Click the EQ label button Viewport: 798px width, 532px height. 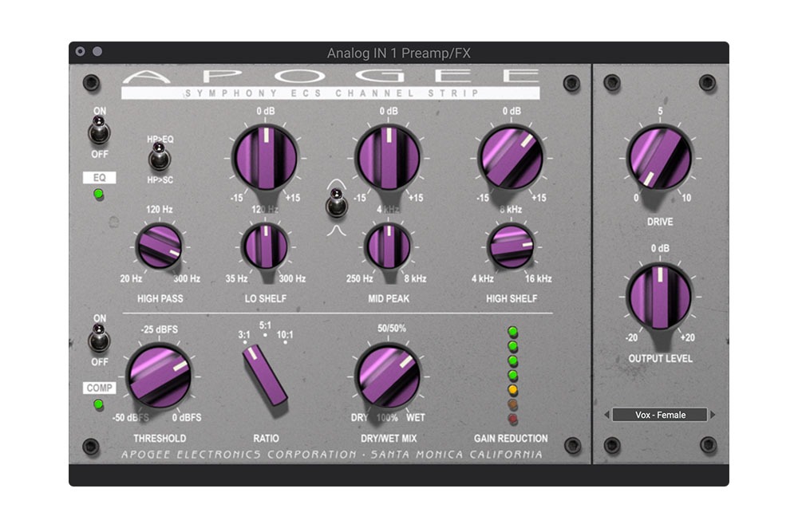(99, 178)
